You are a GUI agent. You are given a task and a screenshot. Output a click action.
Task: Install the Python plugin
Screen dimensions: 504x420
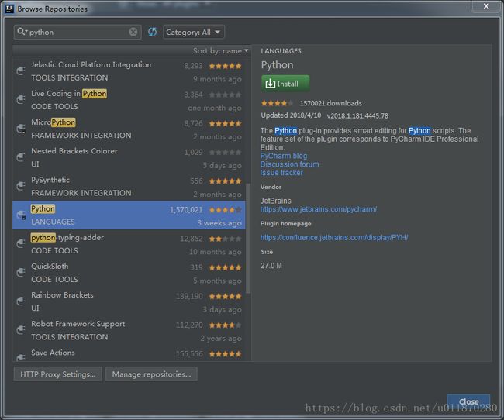(285, 84)
